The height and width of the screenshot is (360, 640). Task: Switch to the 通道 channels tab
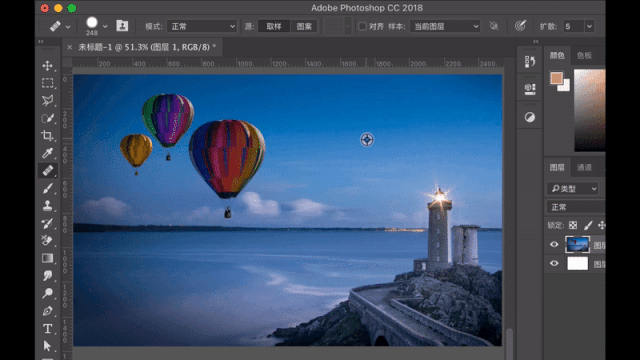coord(584,167)
